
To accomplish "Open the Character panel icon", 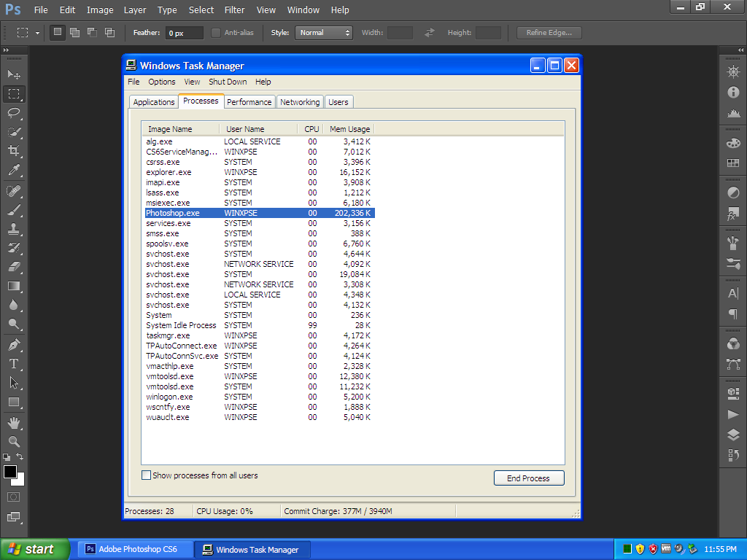I will point(733,293).
